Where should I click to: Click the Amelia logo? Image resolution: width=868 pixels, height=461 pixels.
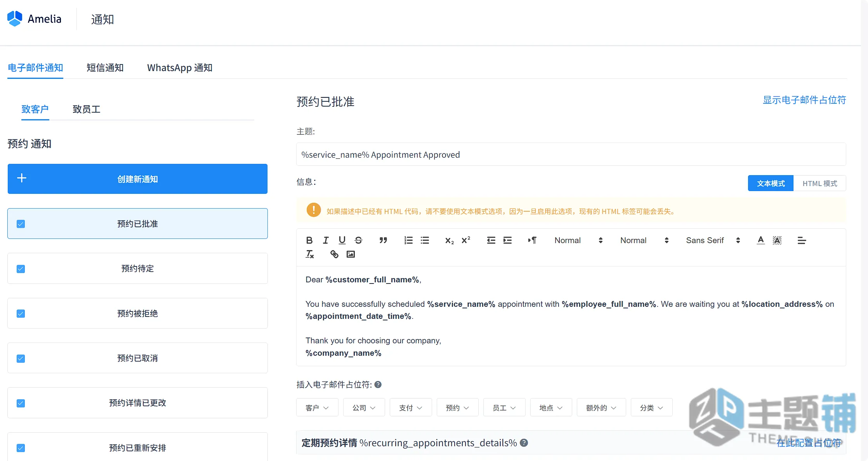coord(34,19)
